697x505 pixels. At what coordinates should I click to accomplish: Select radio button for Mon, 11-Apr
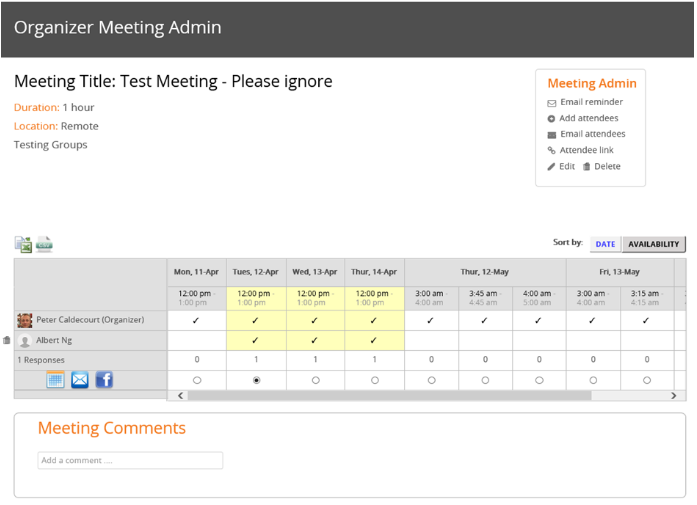197,381
